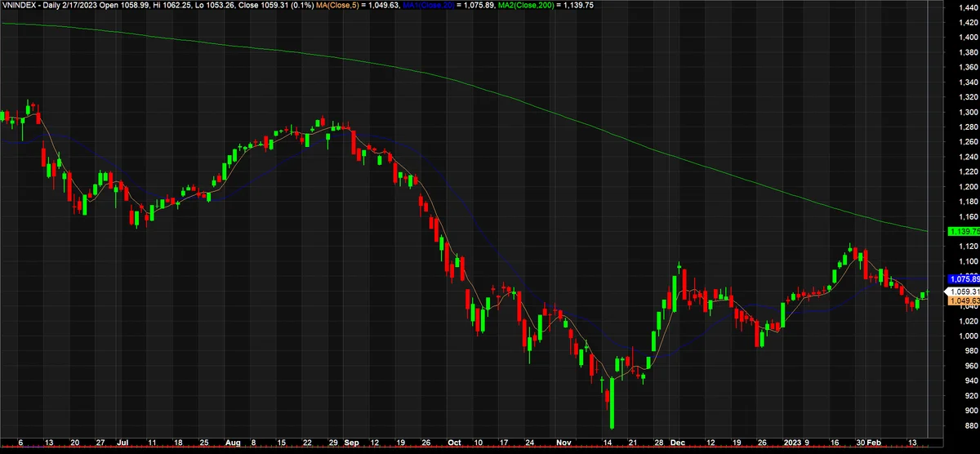The height and width of the screenshot is (454, 980).
Task: Click the VNINDEX symbol title text
Action: [x=20, y=6]
